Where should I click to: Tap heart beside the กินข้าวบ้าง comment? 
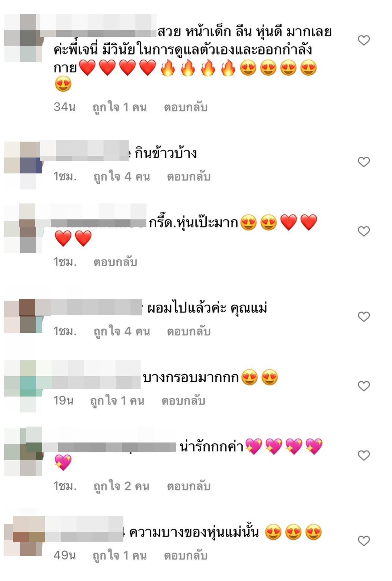[x=364, y=162]
